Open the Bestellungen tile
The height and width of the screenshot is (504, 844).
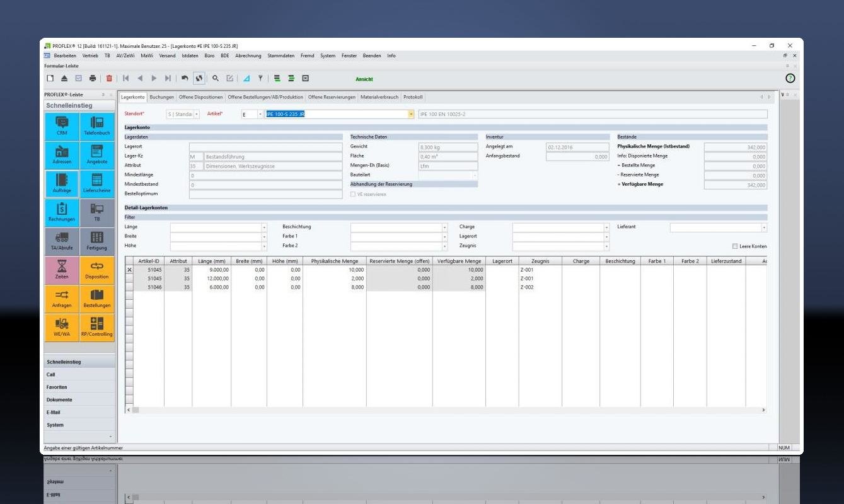pyautogui.click(x=97, y=299)
